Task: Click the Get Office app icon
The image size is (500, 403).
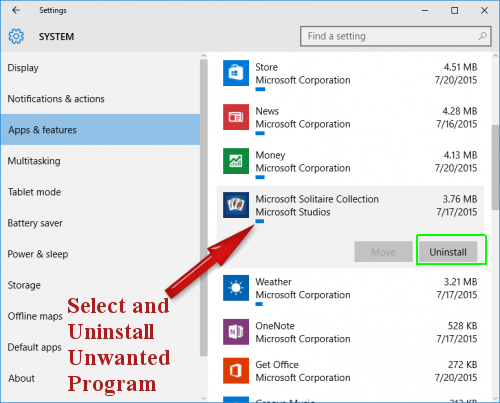Action: (236, 371)
